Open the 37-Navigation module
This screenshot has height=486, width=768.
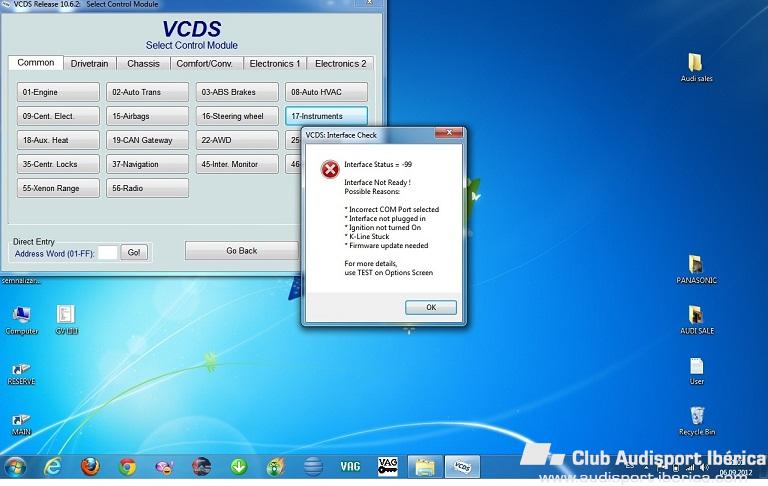tap(147, 164)
